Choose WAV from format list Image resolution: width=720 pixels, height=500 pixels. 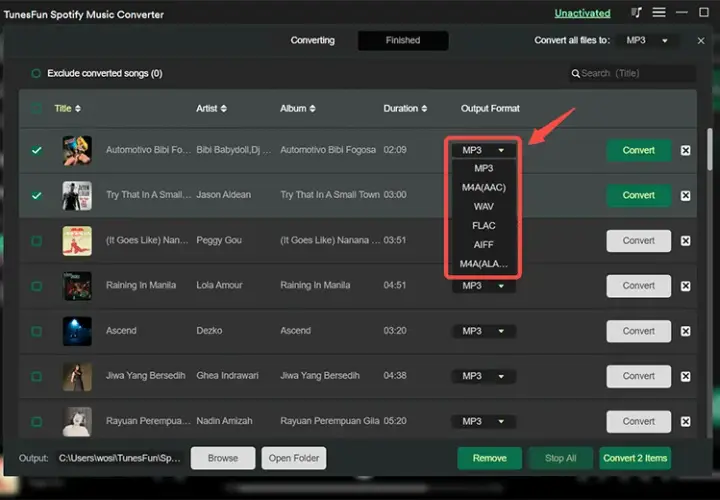point(484,207)
